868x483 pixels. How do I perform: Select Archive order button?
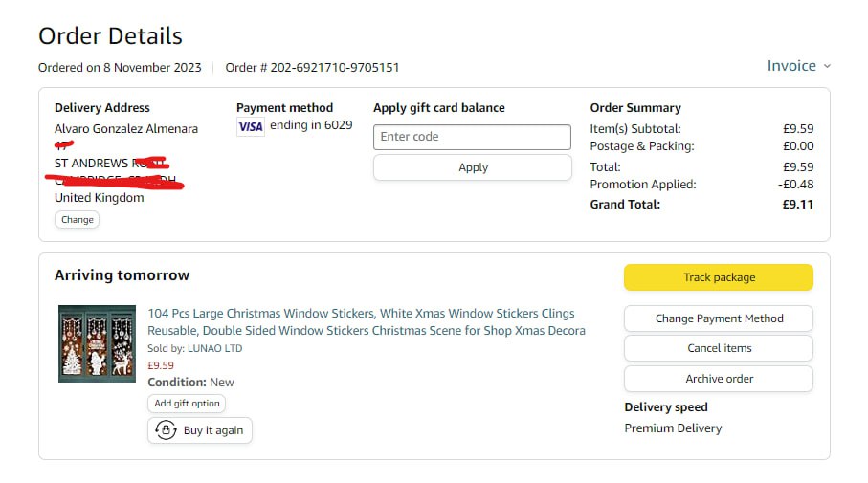(x=719, y=379)
